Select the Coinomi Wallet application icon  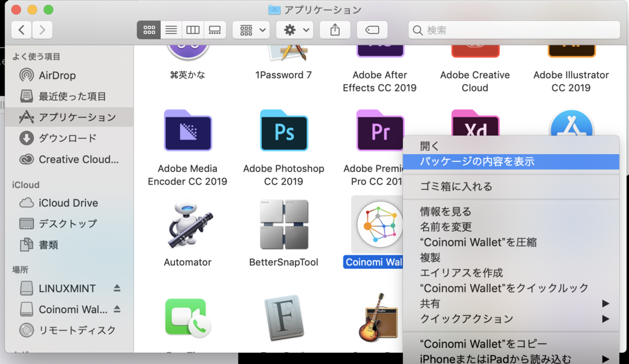(378, 225)
